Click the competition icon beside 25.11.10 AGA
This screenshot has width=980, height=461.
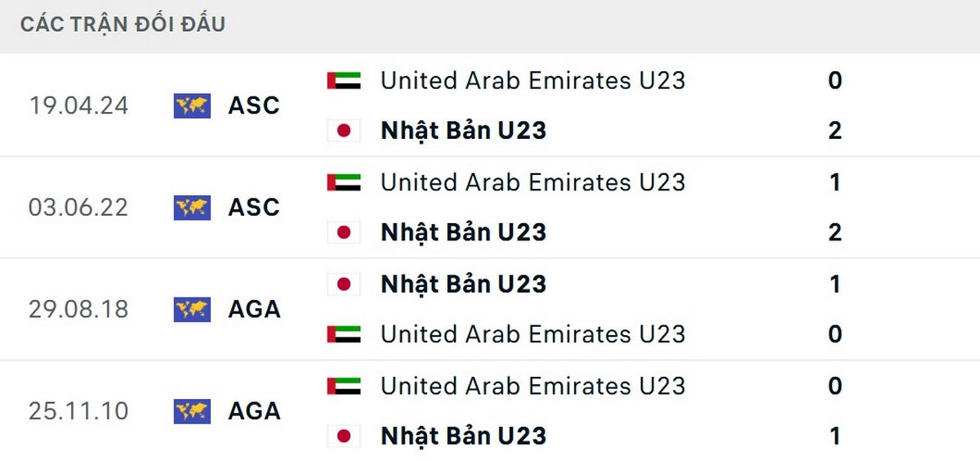pyautogui.click(x=192, y=410)
